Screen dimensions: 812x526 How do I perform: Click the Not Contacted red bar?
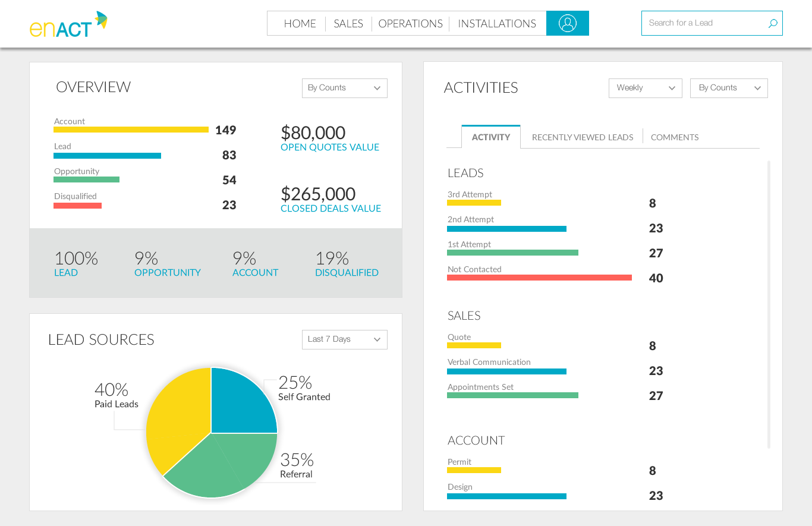pyautogui.click(x=538, y=277)
